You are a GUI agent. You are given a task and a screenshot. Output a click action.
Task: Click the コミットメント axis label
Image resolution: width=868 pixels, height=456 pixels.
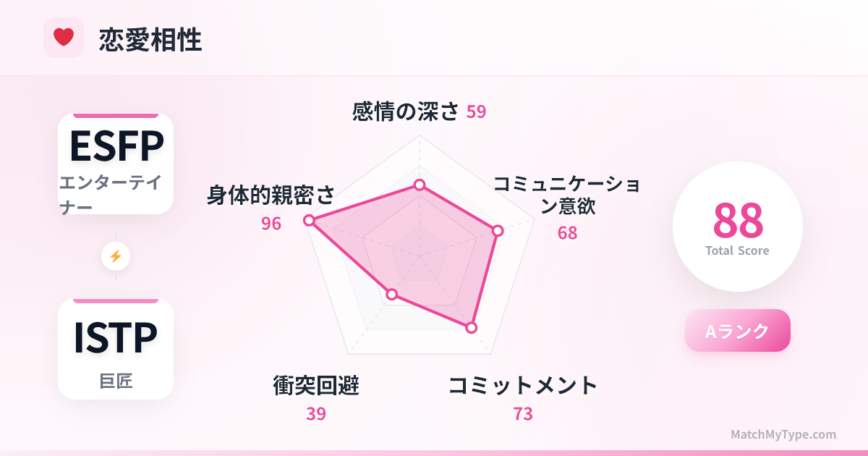(522, 385)
